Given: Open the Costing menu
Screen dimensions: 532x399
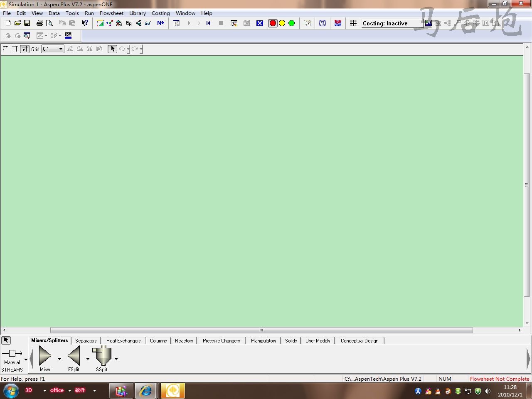Looking at the screenshot, I should (x=161, y=13).
